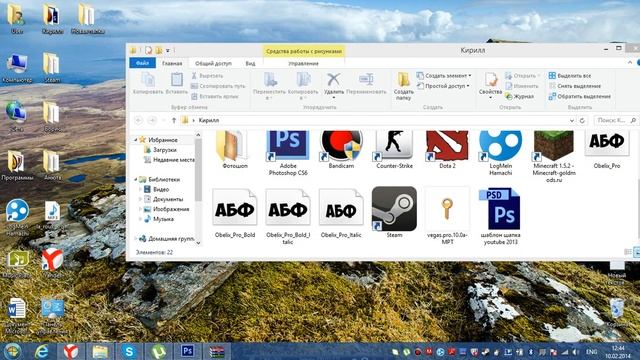Image resolution: width=640 pixels, height=360 pixels.
Task: Open Photoshop from the taskbar
Action: [187, 351]
